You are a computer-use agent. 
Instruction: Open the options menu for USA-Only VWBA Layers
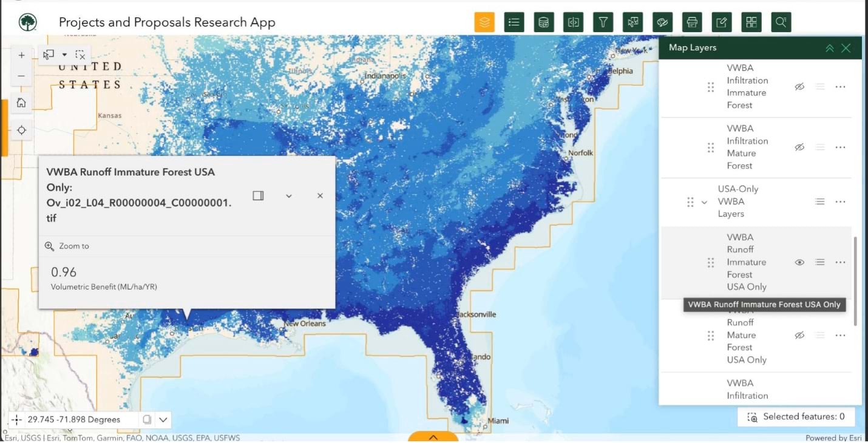841,201
